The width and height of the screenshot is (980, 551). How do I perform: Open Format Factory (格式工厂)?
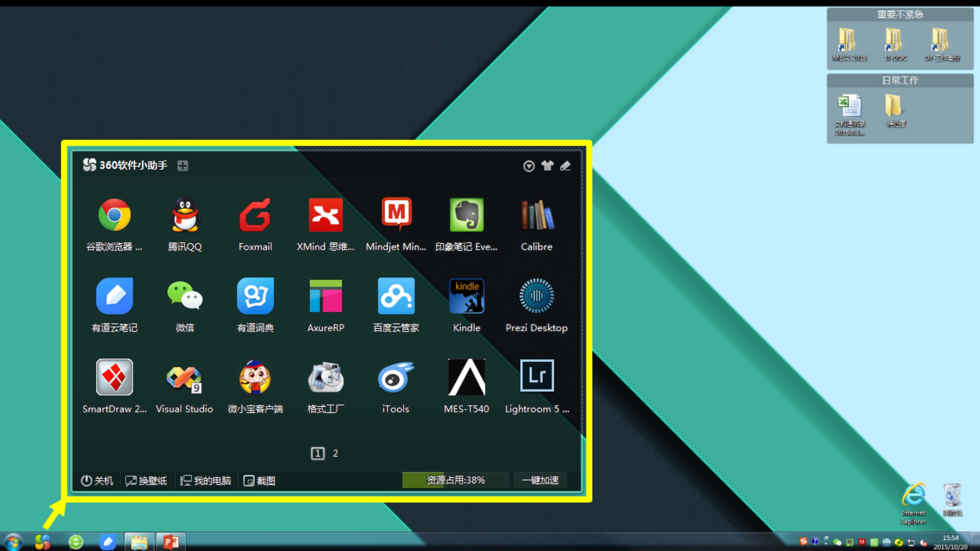(326, 377)
